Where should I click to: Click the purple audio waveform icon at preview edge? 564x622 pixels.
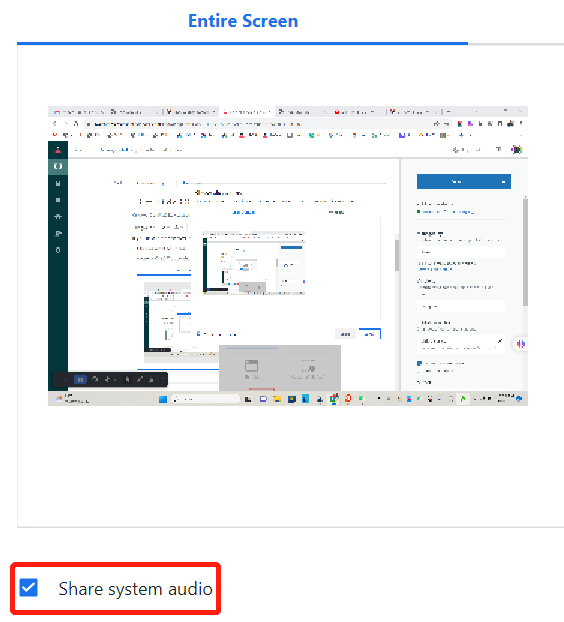point(521,344)
